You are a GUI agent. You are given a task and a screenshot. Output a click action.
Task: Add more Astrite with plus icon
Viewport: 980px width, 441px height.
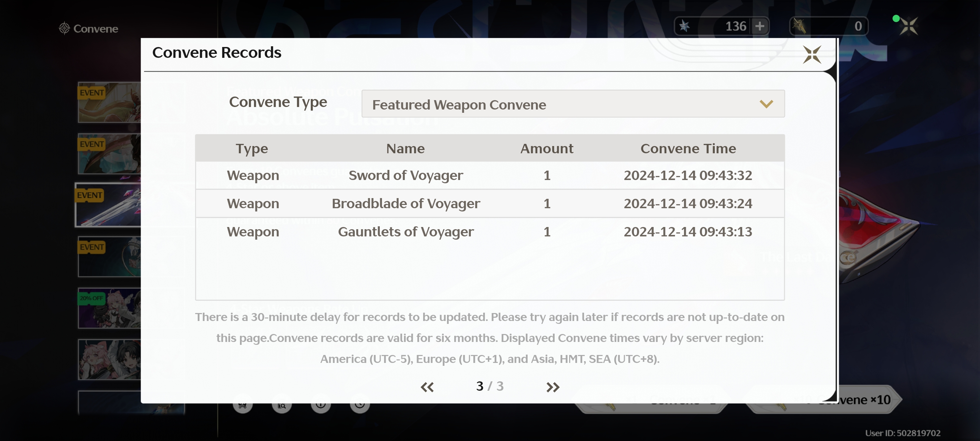point(760,26)
